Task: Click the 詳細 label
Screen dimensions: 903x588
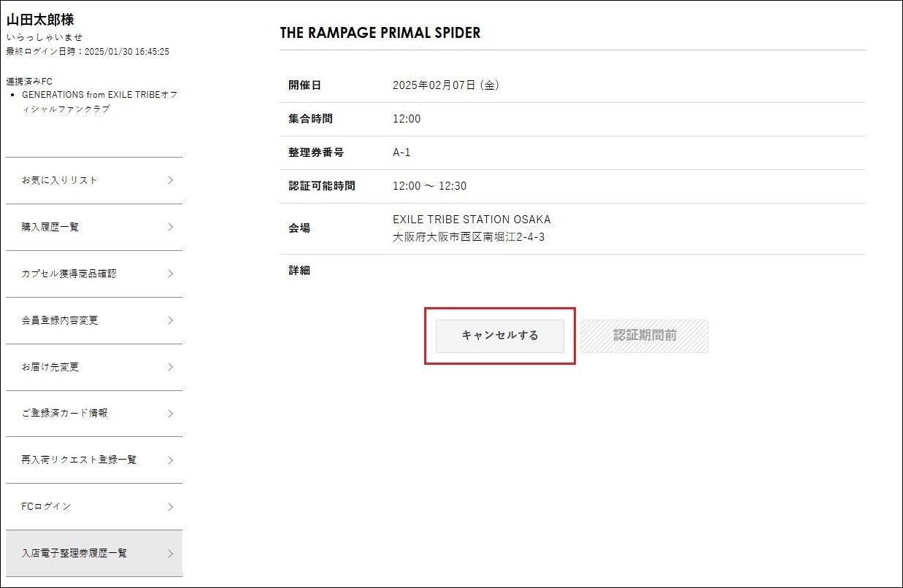Action: (299, 271)
